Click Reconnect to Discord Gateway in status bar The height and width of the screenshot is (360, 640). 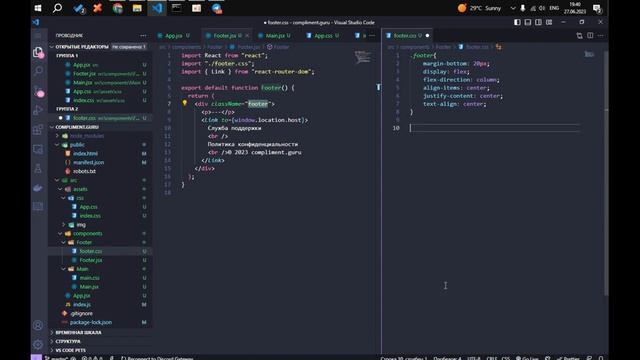pyautogui.click(x=157, y=358)
